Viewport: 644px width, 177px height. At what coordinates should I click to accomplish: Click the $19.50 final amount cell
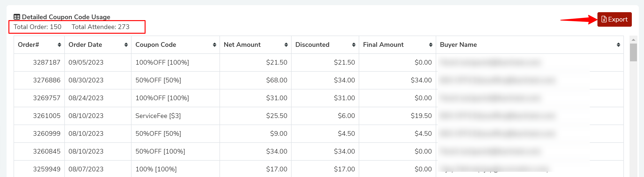point(421,116)
